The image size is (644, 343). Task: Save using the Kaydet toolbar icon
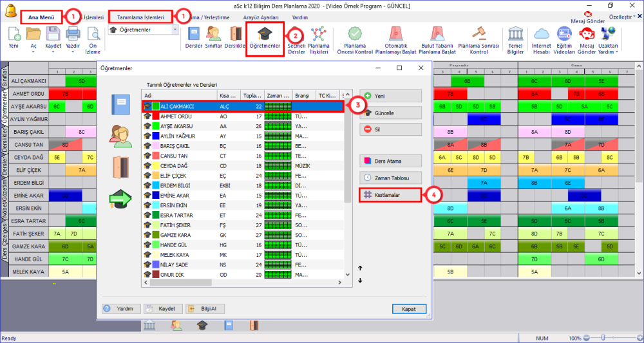[53, 34]
